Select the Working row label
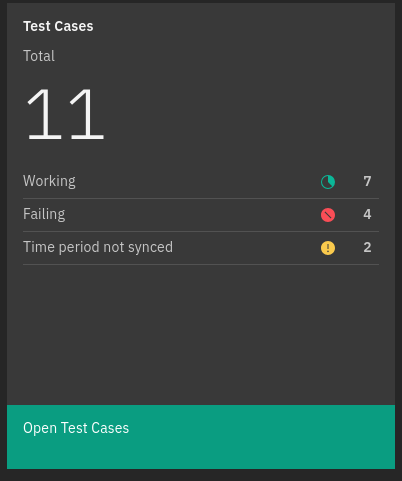Screen dimensions: 402x481 tap(49, 181)
